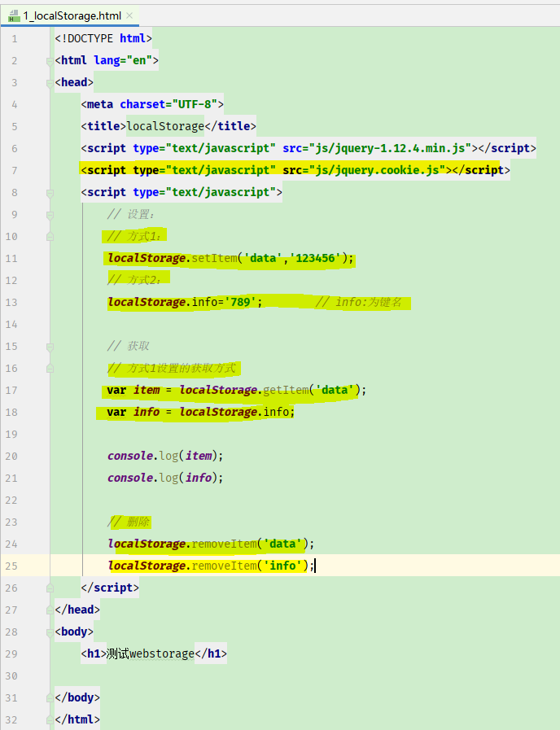Close the 1_localStorage.html tab
This screenshot has height=730, width=560.
129,15
